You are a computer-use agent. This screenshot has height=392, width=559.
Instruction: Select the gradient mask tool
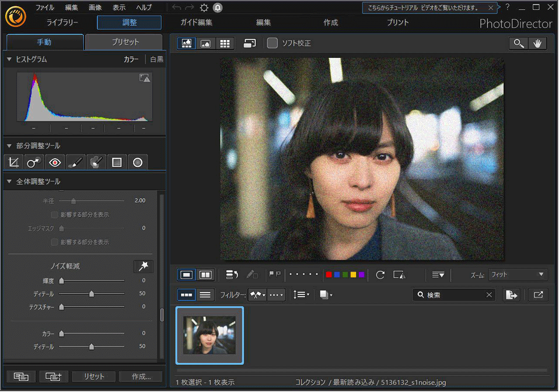(116, 162)
